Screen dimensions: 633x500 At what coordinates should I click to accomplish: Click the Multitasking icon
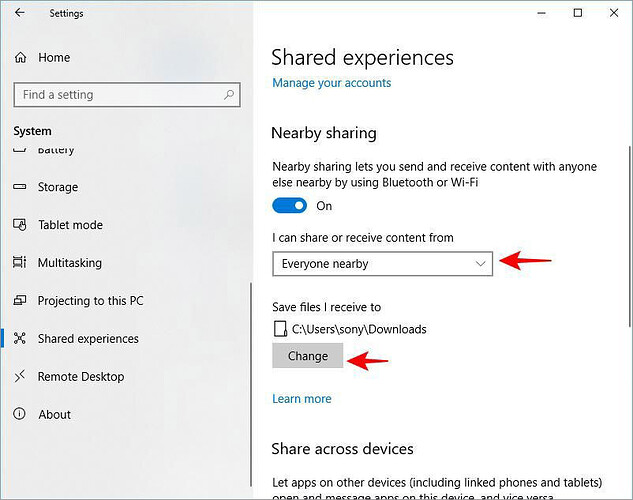point(19,262)
